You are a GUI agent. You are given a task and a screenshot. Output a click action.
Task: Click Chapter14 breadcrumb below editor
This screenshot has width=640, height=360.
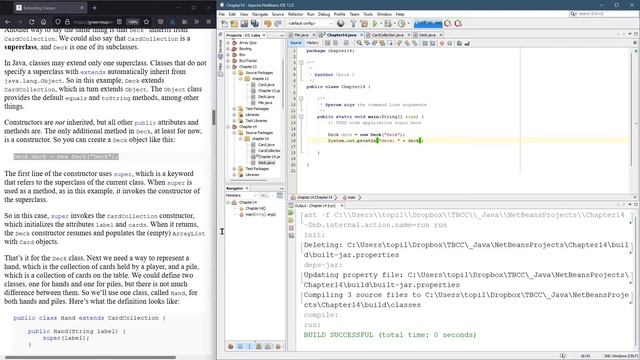315,198
